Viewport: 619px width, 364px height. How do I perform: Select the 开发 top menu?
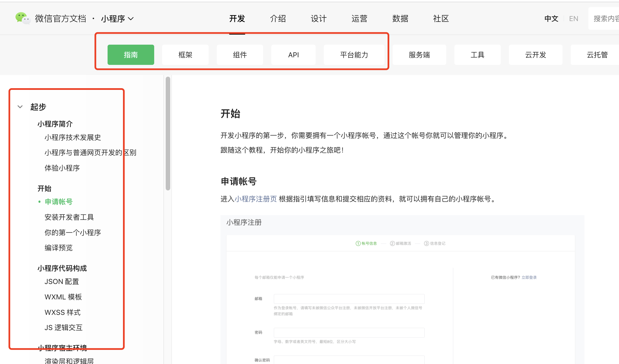(237, 19)
